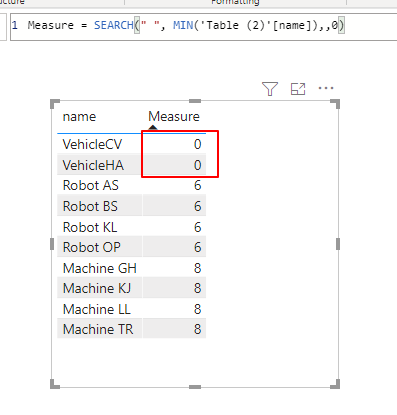Click the 'Table (2)'[name] reference in formula
This screenshot has width=397, height=415.
pyautogui.click(x=256, y=25)
